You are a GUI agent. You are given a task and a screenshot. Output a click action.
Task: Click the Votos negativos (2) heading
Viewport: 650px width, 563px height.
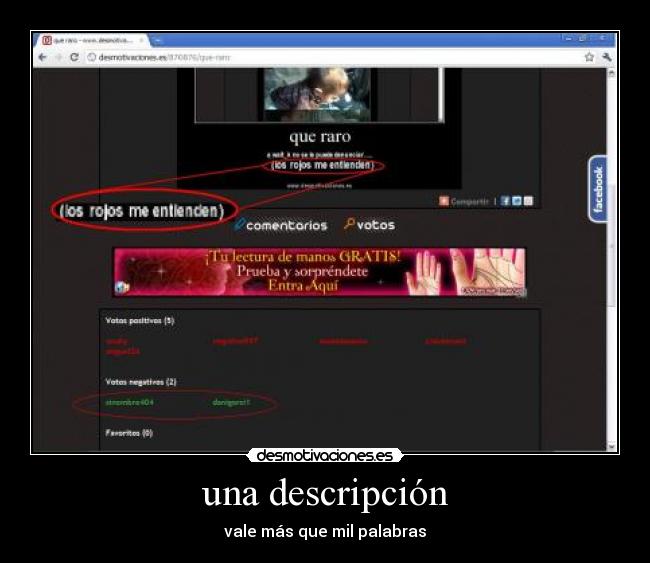coord(141,382)
